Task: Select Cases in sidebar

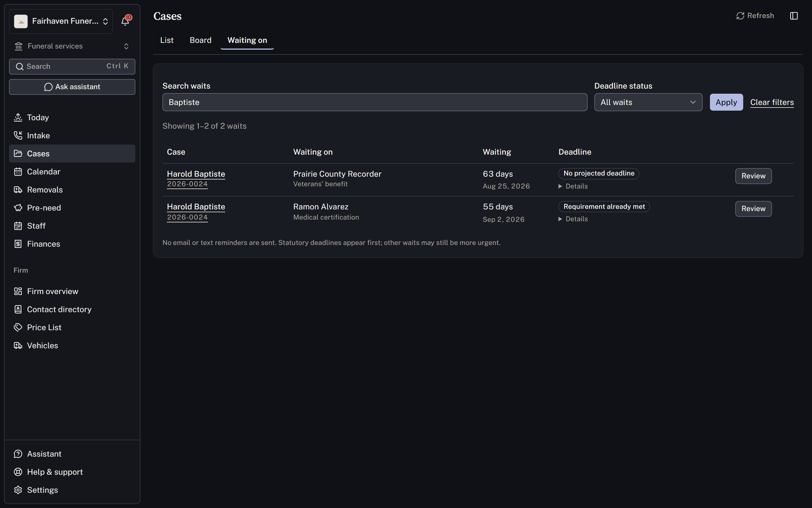Action: click(72, 154)
